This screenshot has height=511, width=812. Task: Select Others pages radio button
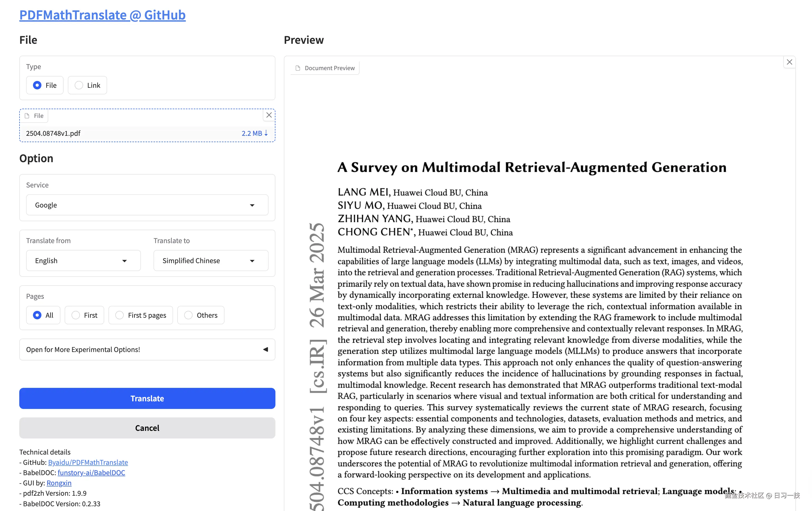189,315
